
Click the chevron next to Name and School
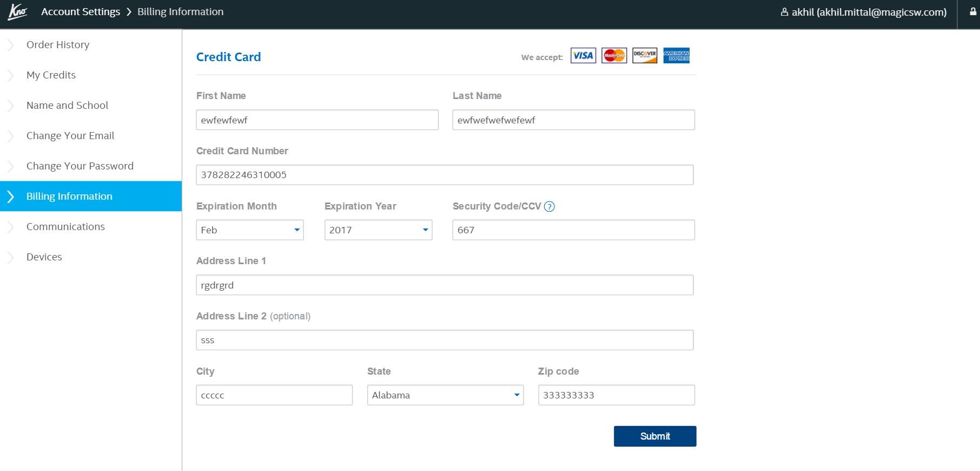[10, 106]
